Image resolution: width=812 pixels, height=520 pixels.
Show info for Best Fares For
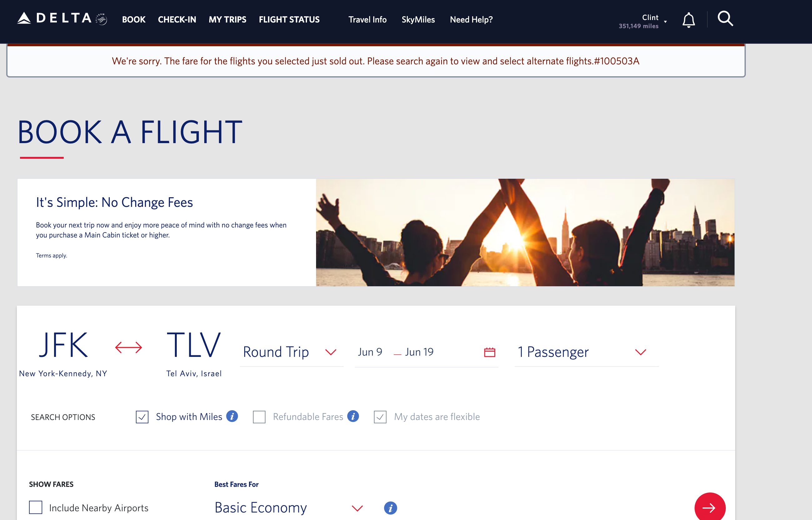point(390,508)
